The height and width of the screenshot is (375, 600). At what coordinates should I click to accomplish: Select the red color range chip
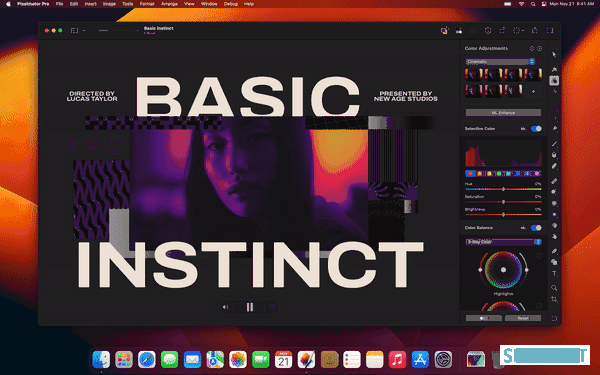(470, 174)
